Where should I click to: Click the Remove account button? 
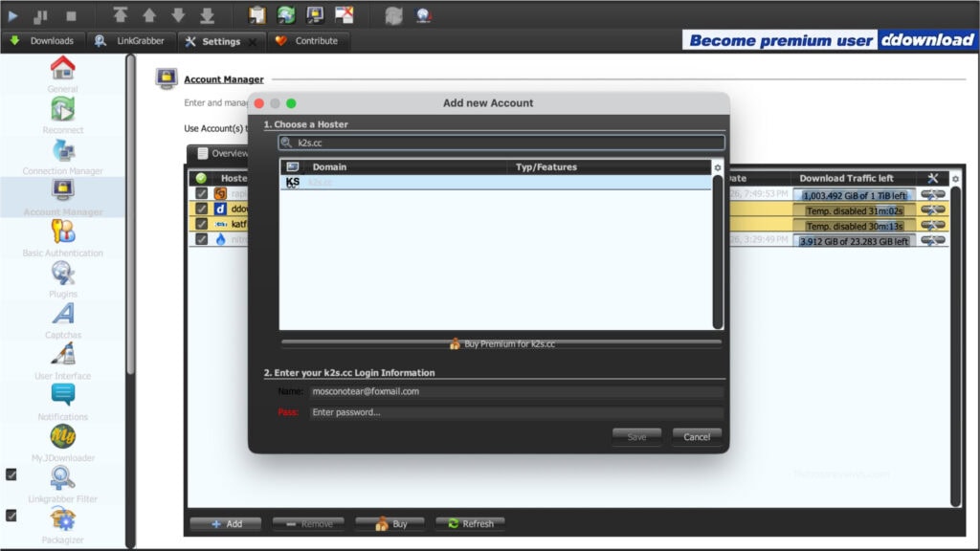(x=309, y=523)
